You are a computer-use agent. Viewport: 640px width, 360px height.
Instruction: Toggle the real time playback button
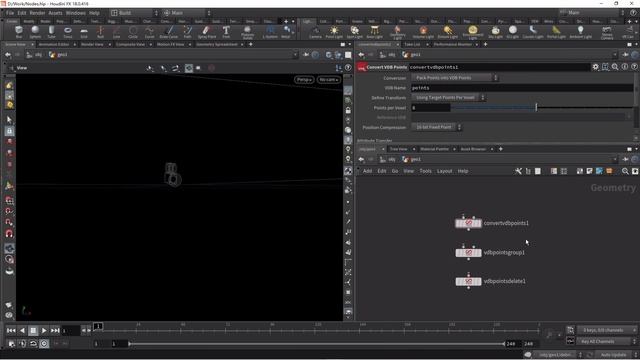pos(44,344)
